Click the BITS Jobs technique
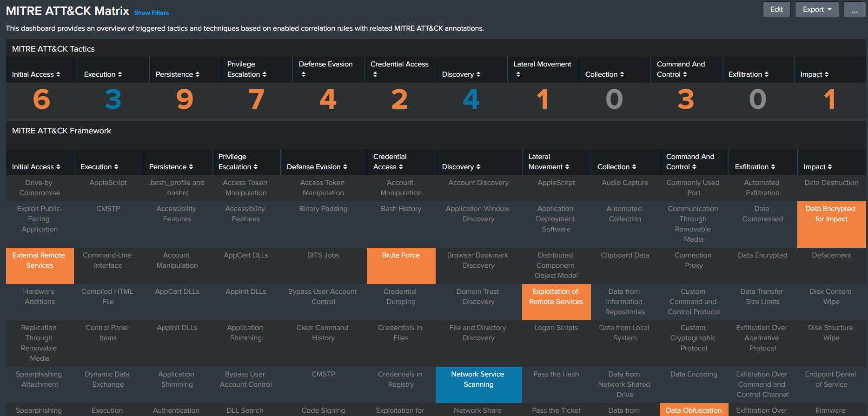Image resolution: width=868 pixels, height=416 pixels. (x=323, y=255)
